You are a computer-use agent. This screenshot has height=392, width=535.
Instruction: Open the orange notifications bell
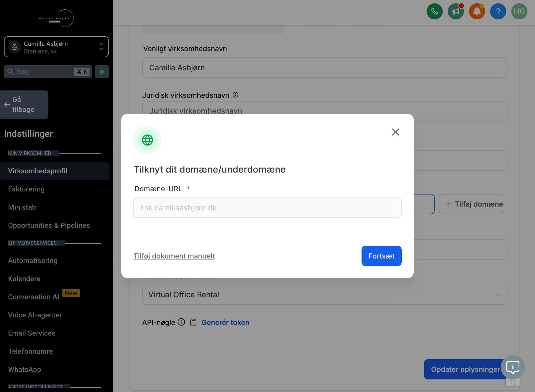(x=477, y=11)
